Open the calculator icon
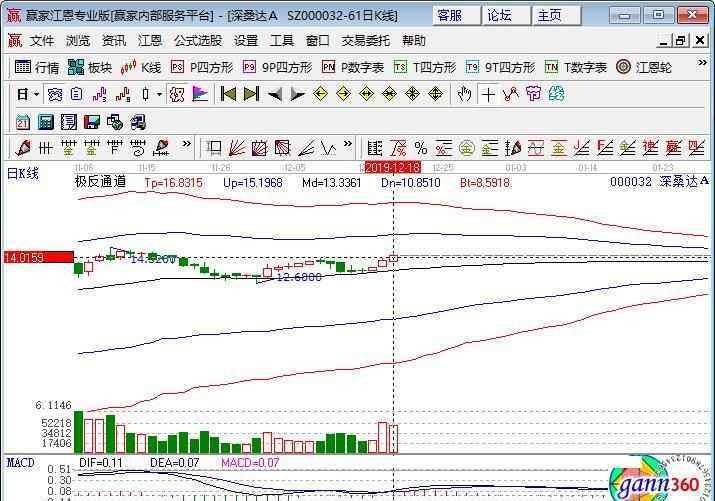 [x=46, y=122]
